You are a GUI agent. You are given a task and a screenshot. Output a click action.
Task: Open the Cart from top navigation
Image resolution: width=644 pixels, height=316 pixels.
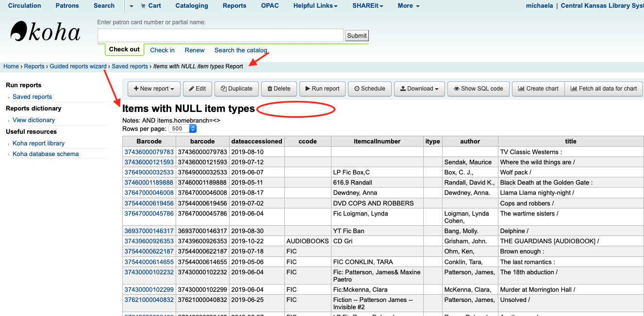tap(151, 6)
